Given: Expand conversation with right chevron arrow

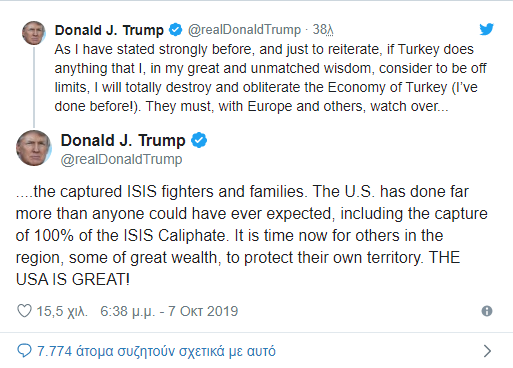Looking at the screenshot, I should 487,351.
